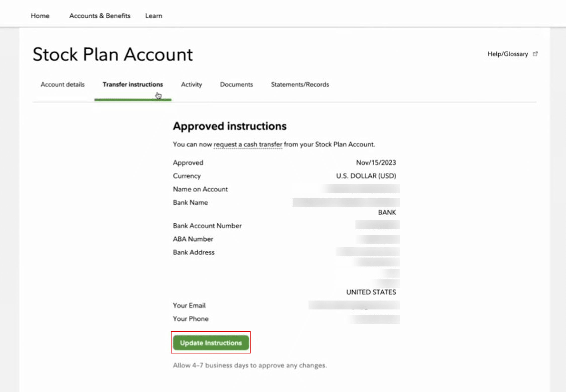Switch to the Account details tab

coord(63,85)
